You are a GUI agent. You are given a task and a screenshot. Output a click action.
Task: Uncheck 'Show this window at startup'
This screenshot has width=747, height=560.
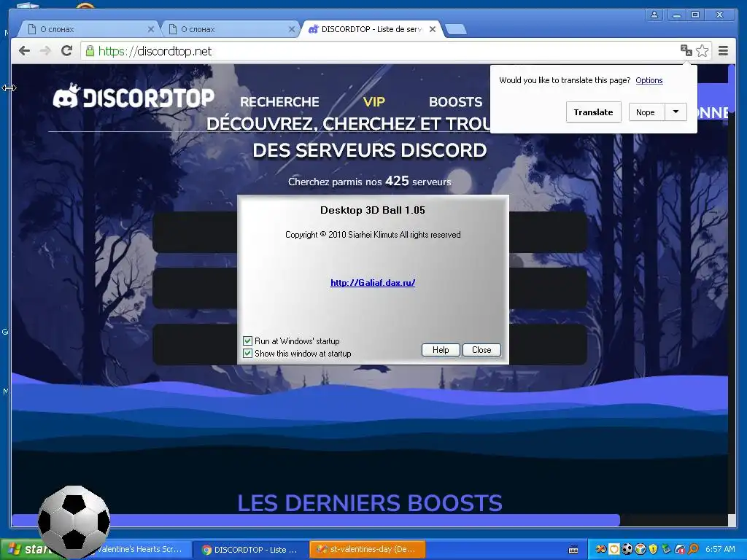247,354
